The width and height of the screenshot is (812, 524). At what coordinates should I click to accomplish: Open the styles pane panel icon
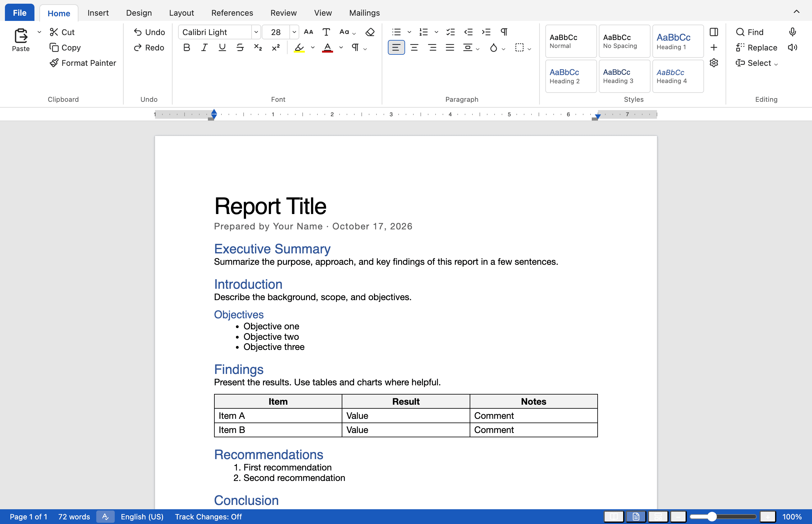(714, 32)
